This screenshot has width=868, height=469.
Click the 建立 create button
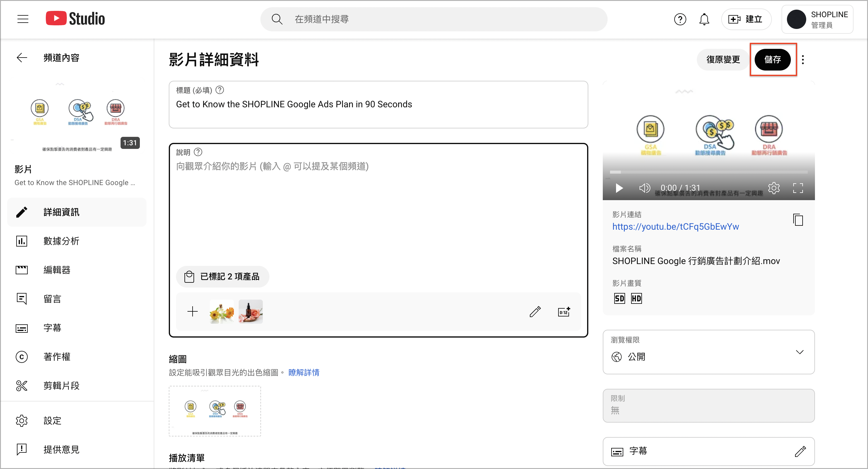(746, 19)
